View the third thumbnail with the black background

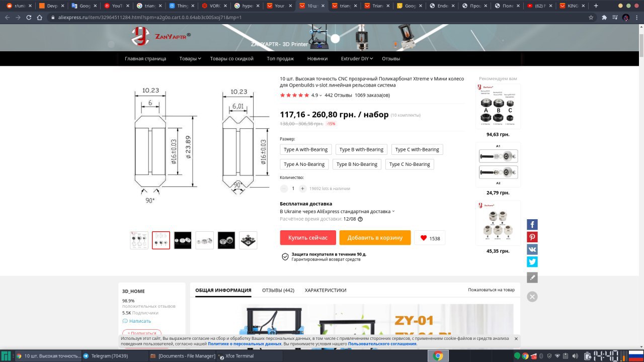183,240
